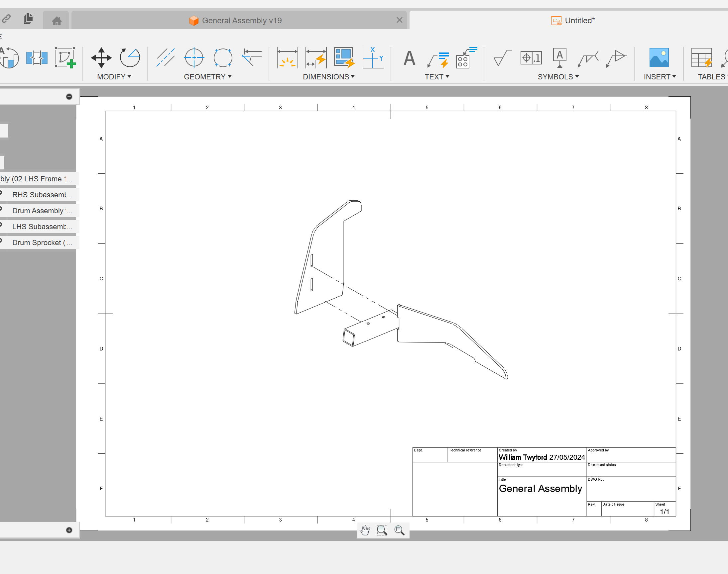Screen dimensions: 728x574
Task: Click the Create Sketch tool icon
Action: tap(65, 58)
